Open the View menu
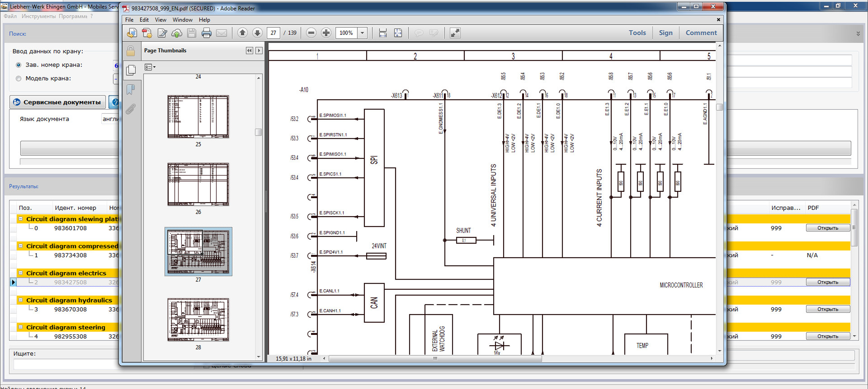Screen dimensions: 868x389 click(160, 20)
